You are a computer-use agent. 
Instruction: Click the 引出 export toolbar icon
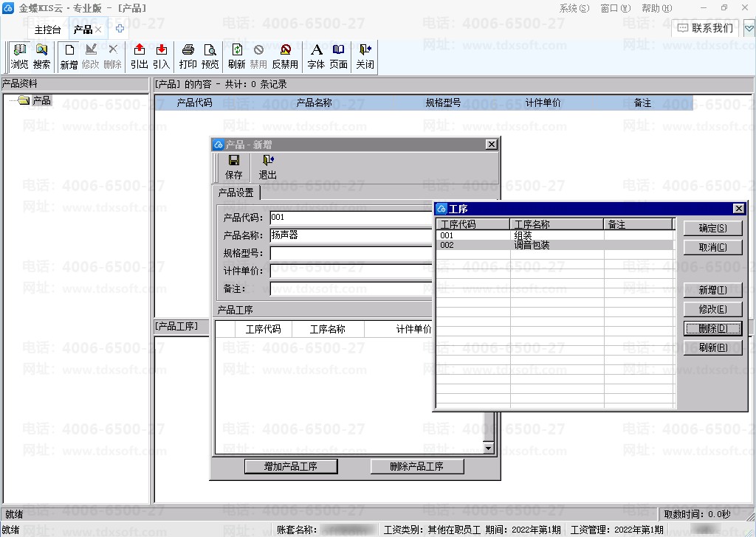pos(140,57)
